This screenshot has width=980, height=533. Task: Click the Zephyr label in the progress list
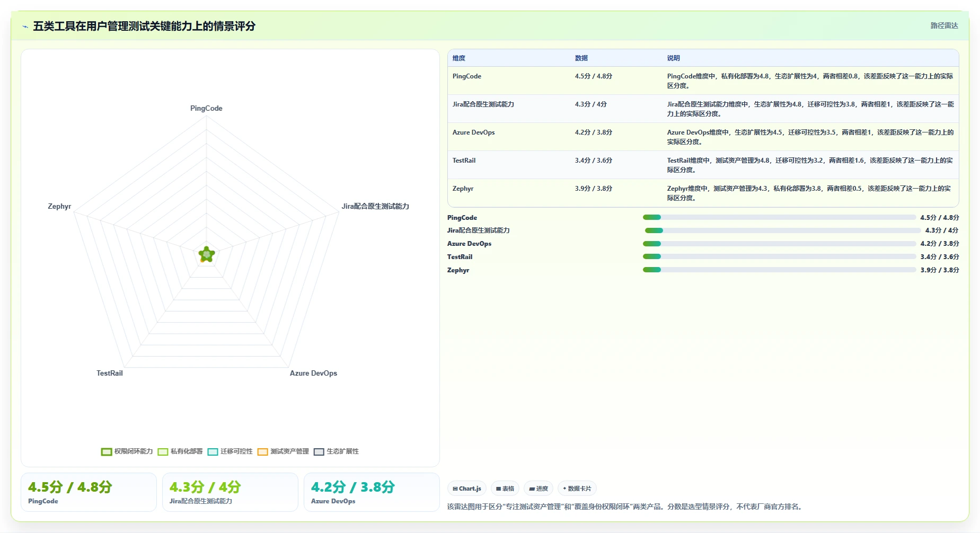point(458,270)
